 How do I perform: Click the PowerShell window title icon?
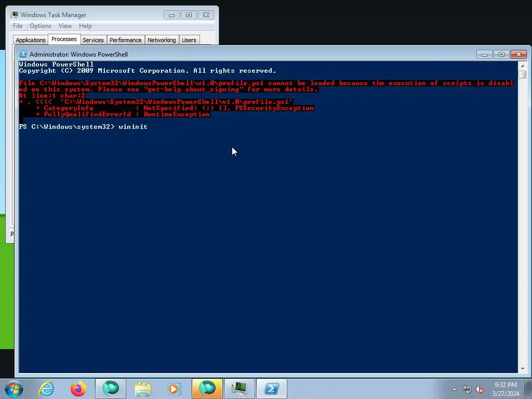23,54
